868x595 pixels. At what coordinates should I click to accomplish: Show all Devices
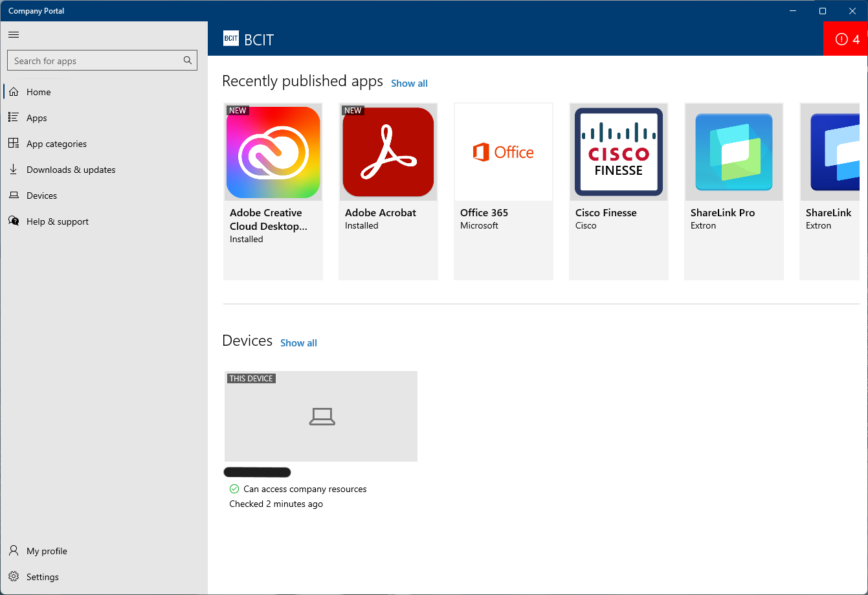point(298,342)
